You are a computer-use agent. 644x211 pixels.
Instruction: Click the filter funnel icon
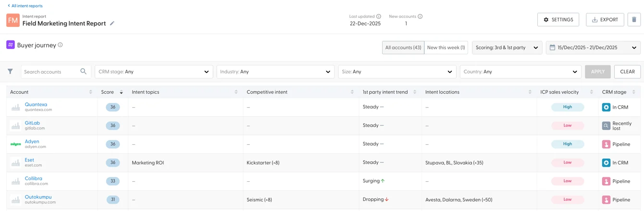pos(10,71)
